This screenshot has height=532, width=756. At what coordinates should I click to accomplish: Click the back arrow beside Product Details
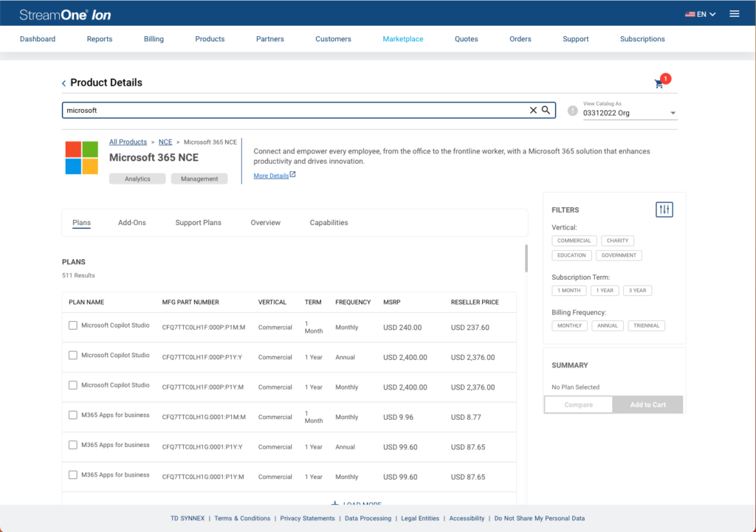pyautogui.click(x=63, y=83)
